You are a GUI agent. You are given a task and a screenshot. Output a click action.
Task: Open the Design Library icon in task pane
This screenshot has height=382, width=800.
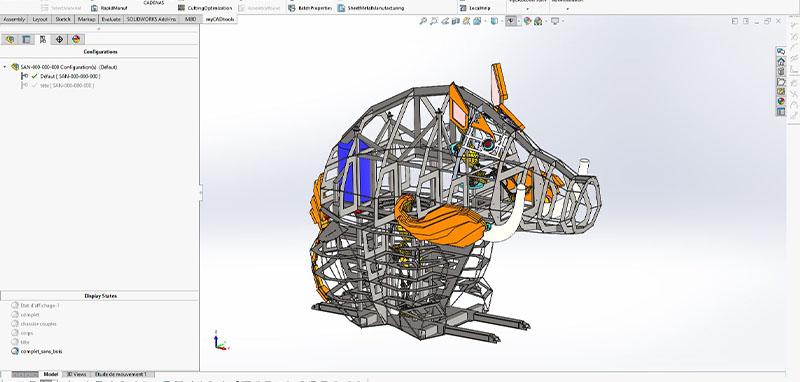pyautogui.click(x=781, y=71)
